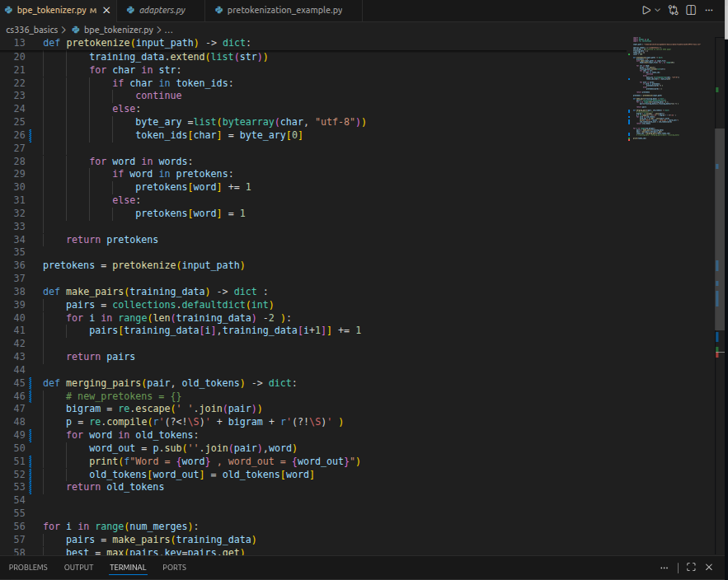The height and width of the screenshot is (580, 728).
Task: Close the bpe_tokenizer.py tab
Action: pyautogui.click(x=106, y=10)
